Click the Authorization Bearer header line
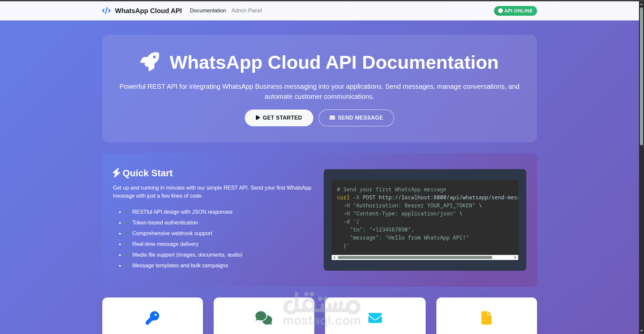This screenshot has height=334, width=644. 412,206
